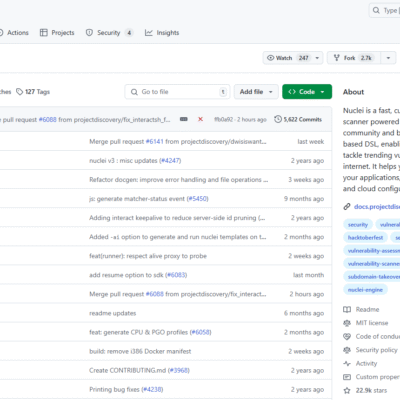Open the #5450 matcher-status link

tap(198, 199)
